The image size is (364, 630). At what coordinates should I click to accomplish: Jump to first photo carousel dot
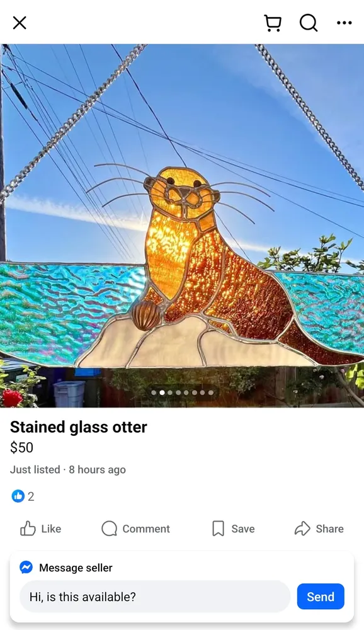pyautogui.click(x=154, y=392)
